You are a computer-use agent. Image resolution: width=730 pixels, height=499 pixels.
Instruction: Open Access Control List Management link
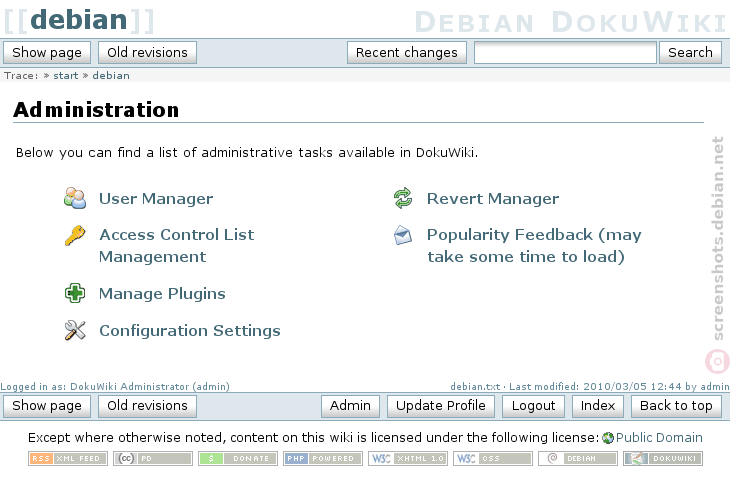177,246
